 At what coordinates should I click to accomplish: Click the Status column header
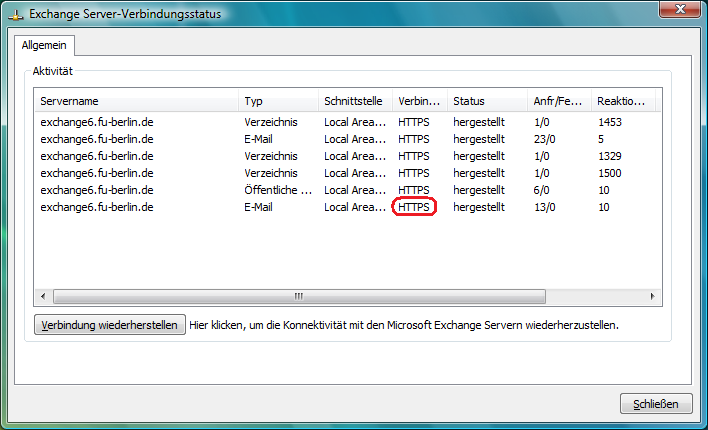tap(487, 101)
